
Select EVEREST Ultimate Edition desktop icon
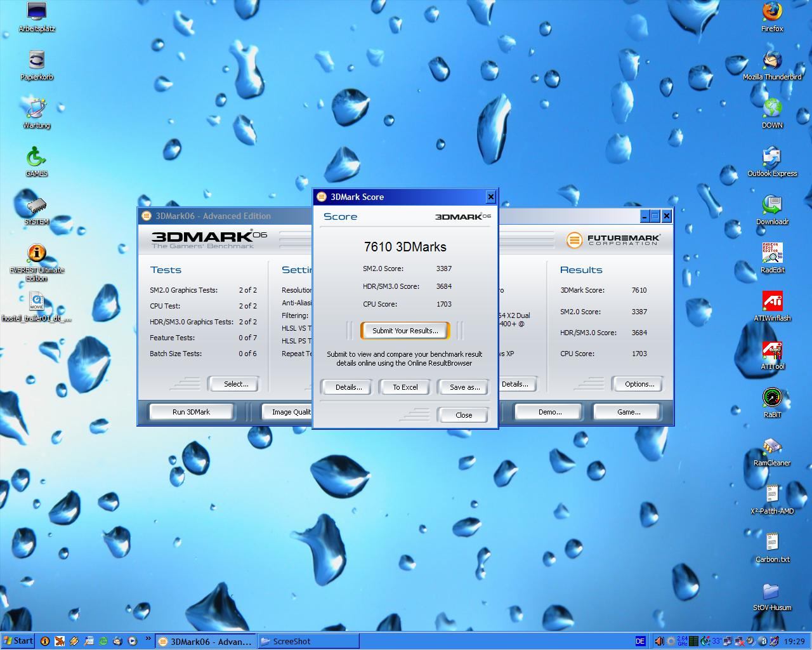(x=37, y=262)
